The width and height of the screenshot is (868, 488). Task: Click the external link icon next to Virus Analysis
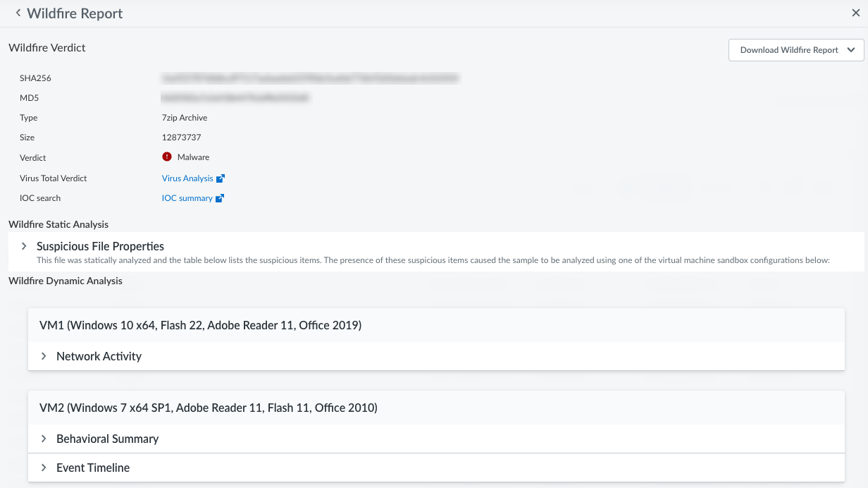(221, 178)
